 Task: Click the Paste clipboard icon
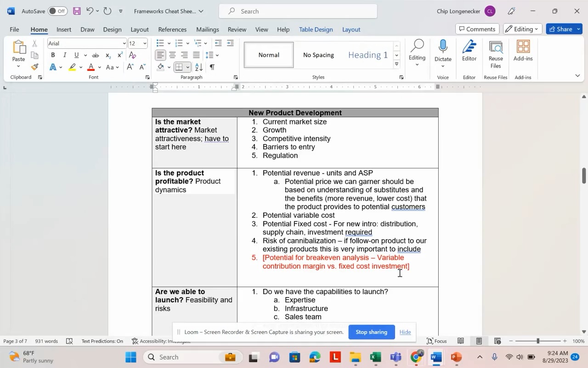(19, 47)
